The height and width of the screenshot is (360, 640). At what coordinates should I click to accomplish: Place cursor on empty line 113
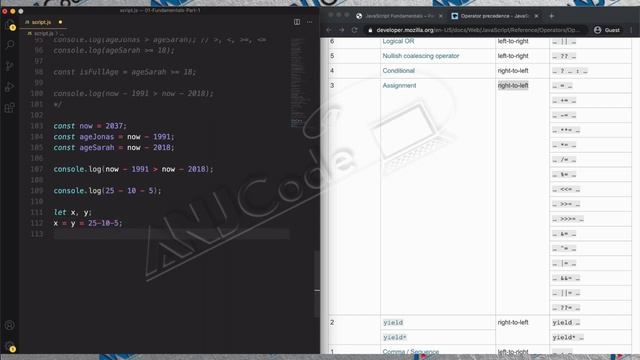click(171, 234)
